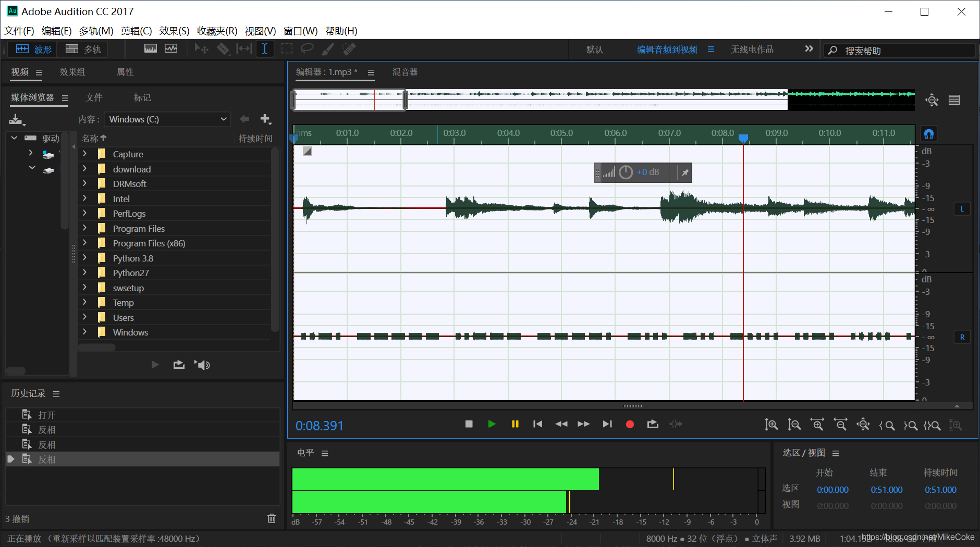Image resolution: width=980 pixels, height=547 pixels.
Task: Click the search help field
Action: [x=899, y=51]
